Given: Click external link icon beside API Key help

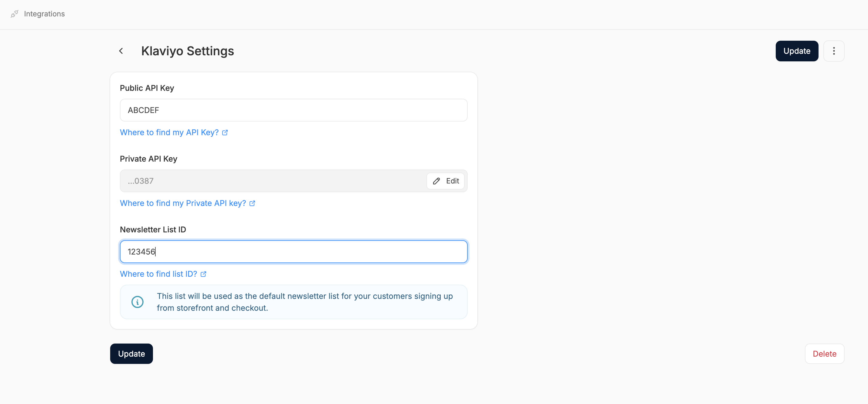Looking at the screenshot, I should (225, 133).
